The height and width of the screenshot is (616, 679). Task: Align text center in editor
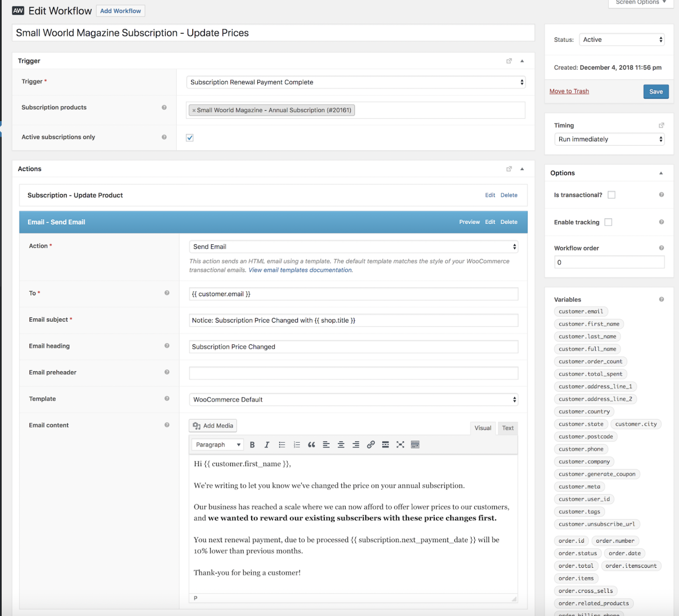click(341, 445)
